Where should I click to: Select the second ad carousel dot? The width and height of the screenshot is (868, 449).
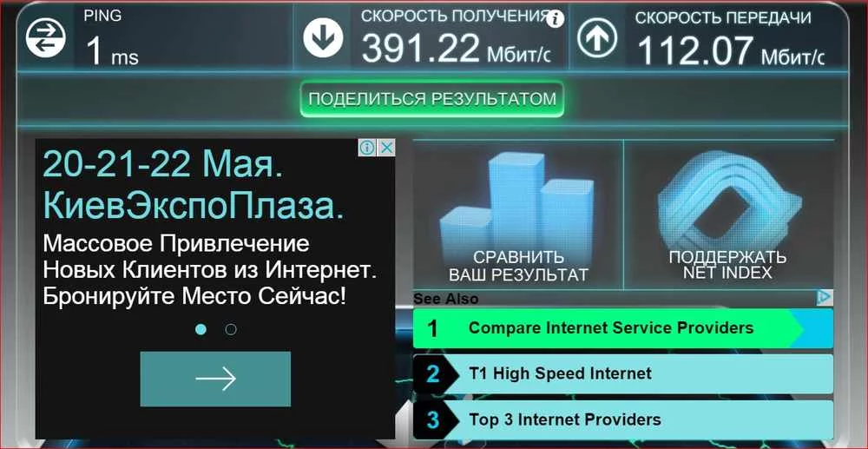tap(231, 329)
